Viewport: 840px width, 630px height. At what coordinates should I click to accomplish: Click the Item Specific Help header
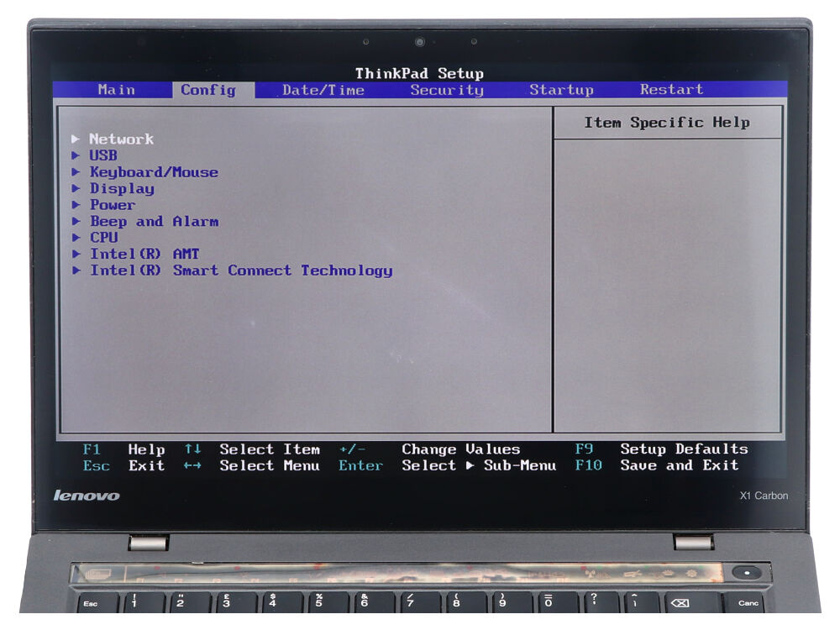[x=667, y=123]
